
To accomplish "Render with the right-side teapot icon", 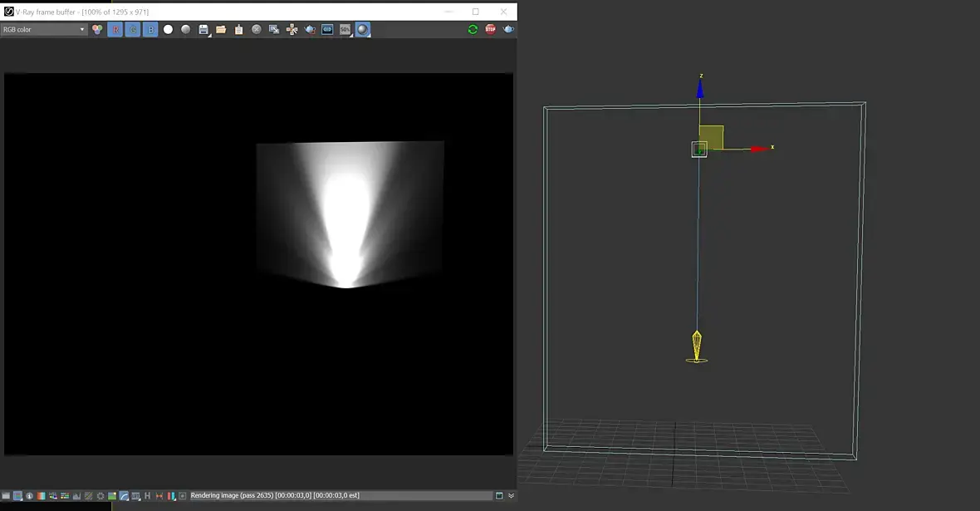I will click(x=509, y=29).
